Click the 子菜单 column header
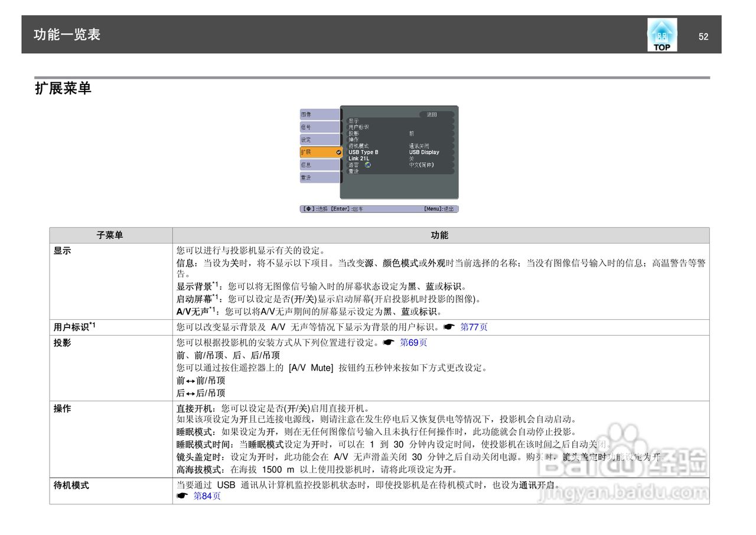 pyautogui.click(x=110, y=235)
